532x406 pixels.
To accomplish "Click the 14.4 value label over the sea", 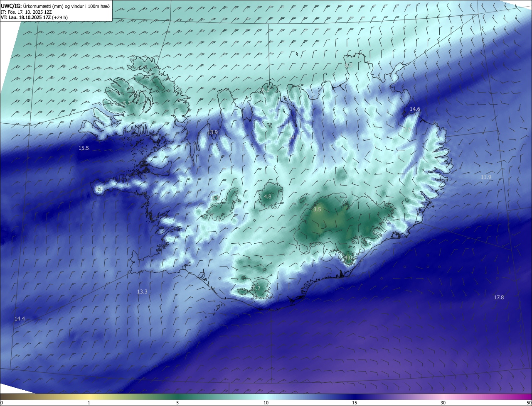I will tap(20, 318).
